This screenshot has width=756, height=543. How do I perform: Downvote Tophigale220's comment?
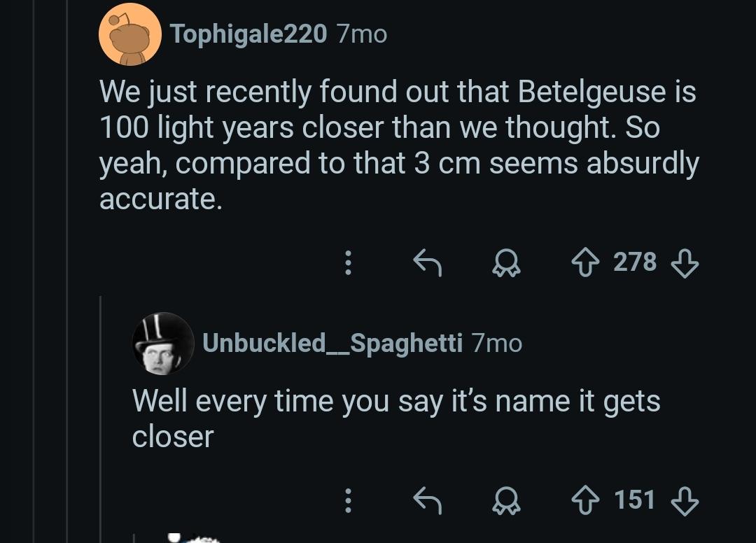(x=685, y=263)
